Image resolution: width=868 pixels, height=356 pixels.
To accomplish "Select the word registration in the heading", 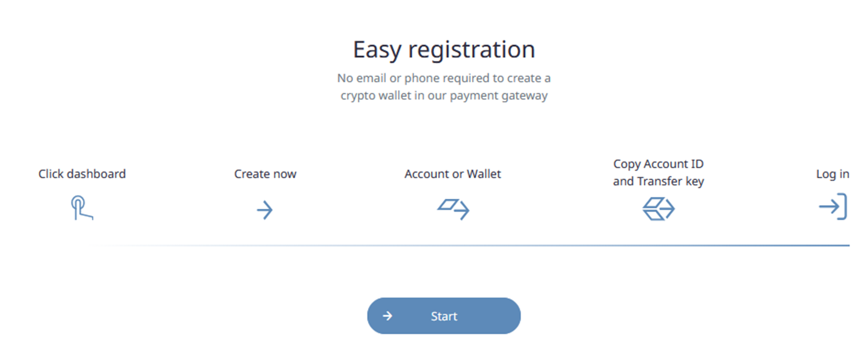I will point(471,50).
